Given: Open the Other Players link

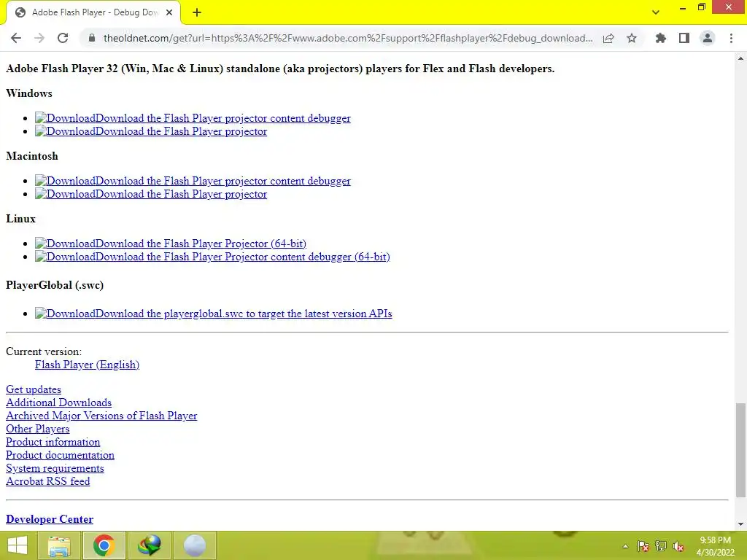Looking at the screenshot, I should tap(38, 429).
